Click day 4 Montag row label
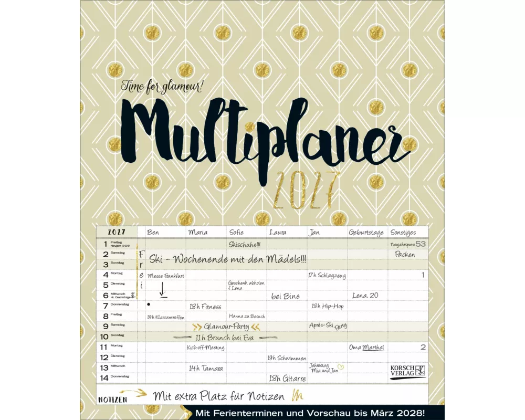Viewport: 525px width, 420px height. pos(113,275)
